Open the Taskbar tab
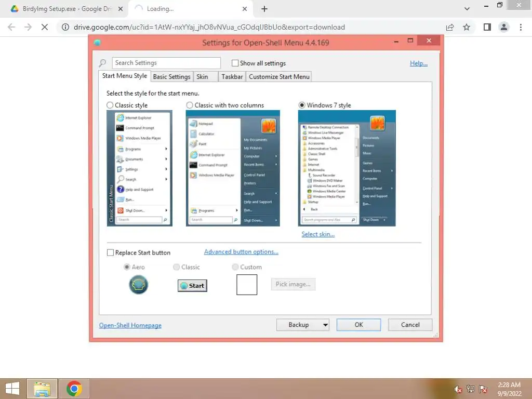This screenshot has height=399, width=532. (232, 77)
